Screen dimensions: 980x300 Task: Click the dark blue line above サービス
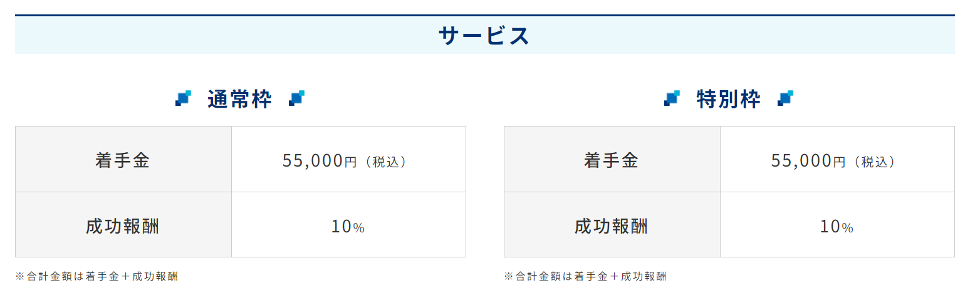484,15
